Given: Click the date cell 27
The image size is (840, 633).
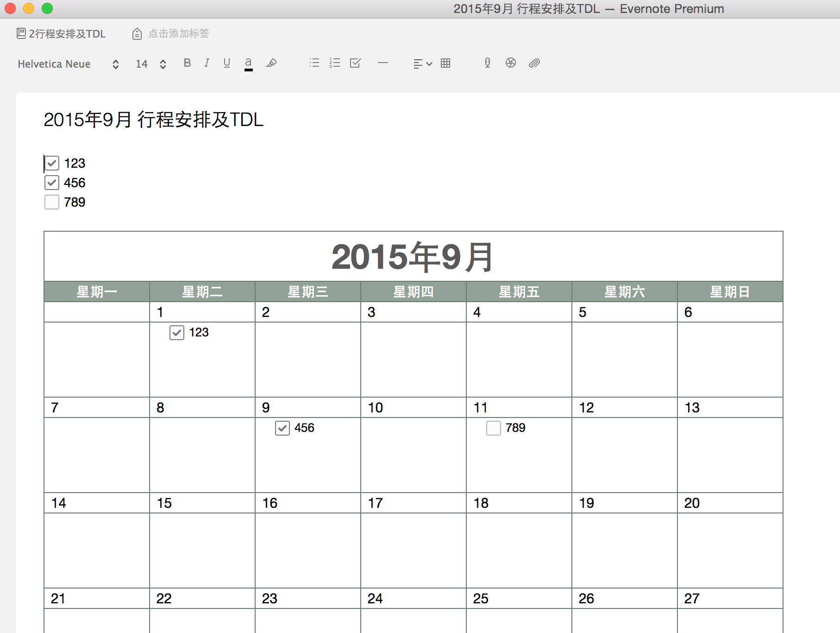Looking at the screenshot, I should click(730, 599).
